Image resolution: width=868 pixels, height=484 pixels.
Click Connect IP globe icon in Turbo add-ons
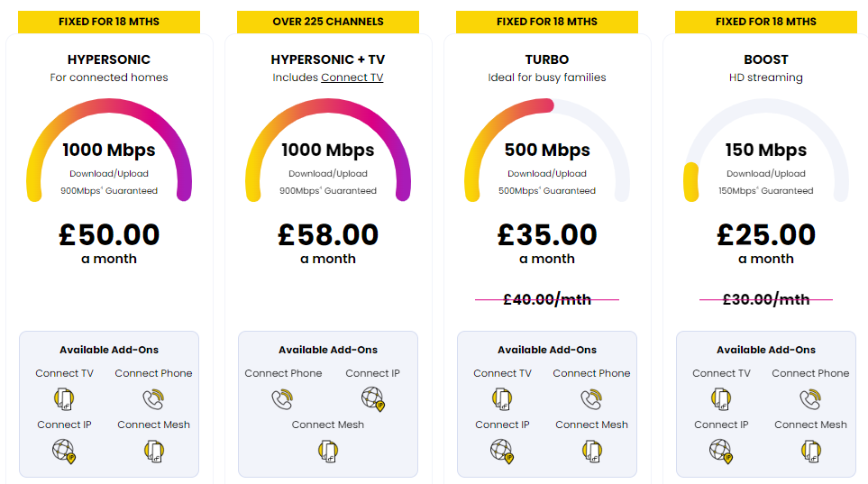(x=502, y=451)
